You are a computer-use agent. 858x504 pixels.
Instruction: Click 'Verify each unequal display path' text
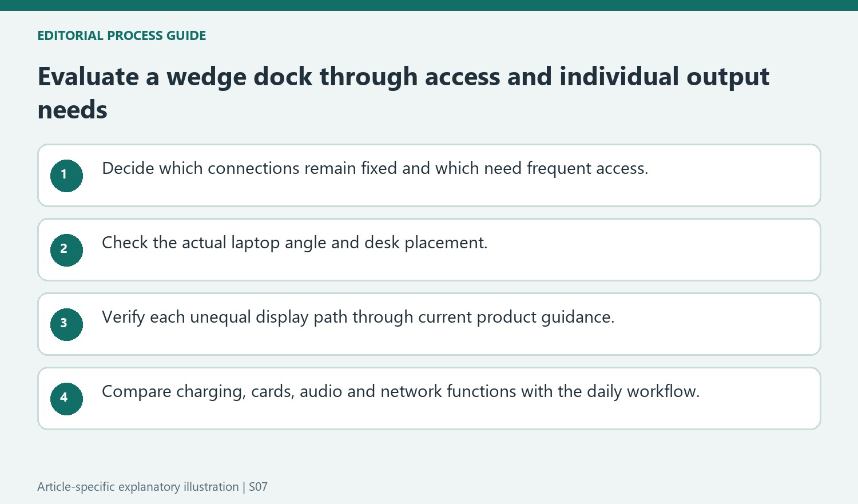tap(358, 317)
